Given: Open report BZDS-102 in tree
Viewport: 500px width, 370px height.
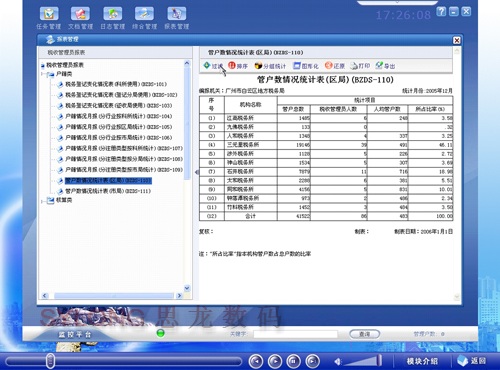Looking at the screenshot, I should [121, 95].
